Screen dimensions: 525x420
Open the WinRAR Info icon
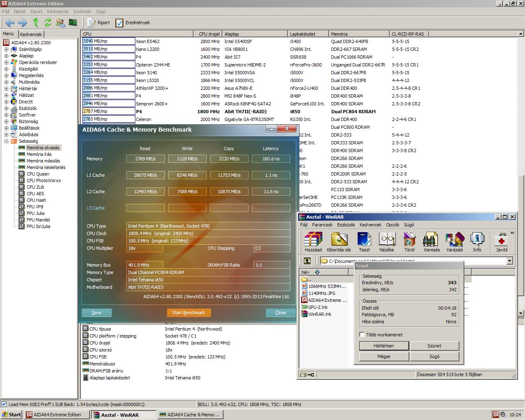click(x=477, y=240)
